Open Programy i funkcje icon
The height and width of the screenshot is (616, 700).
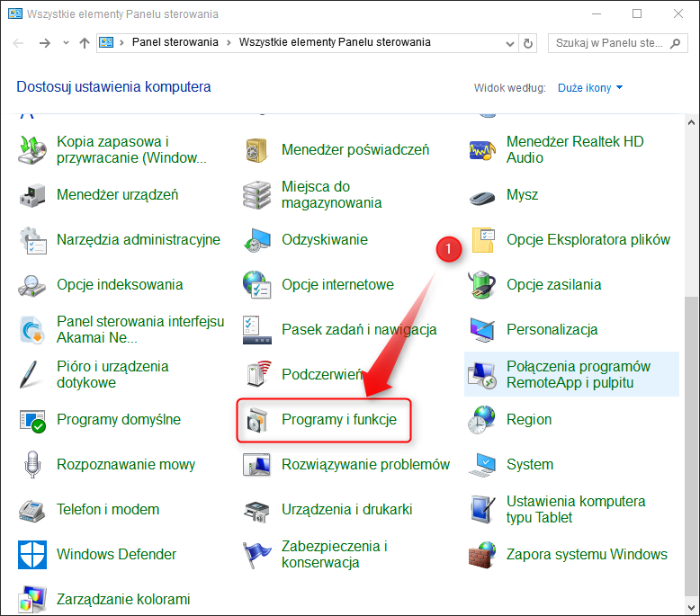click(257, 420)
